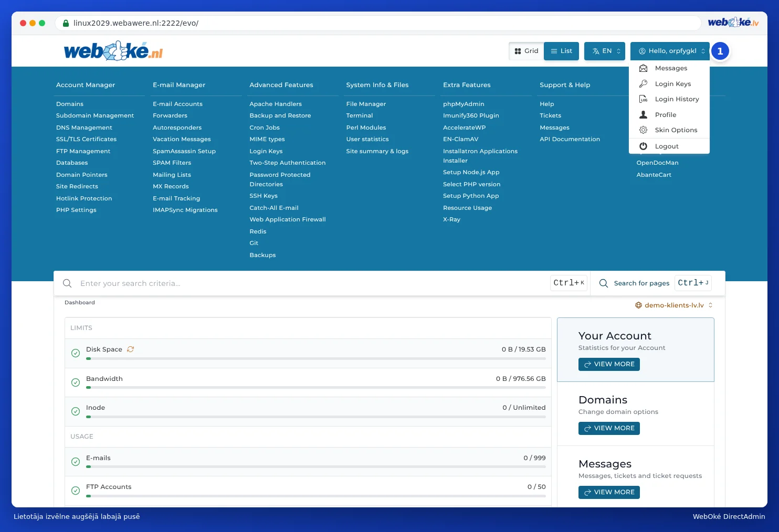Open the E-mail Accounts link
This screenshot has height=532, width=779.
click(x=177, y=104)
